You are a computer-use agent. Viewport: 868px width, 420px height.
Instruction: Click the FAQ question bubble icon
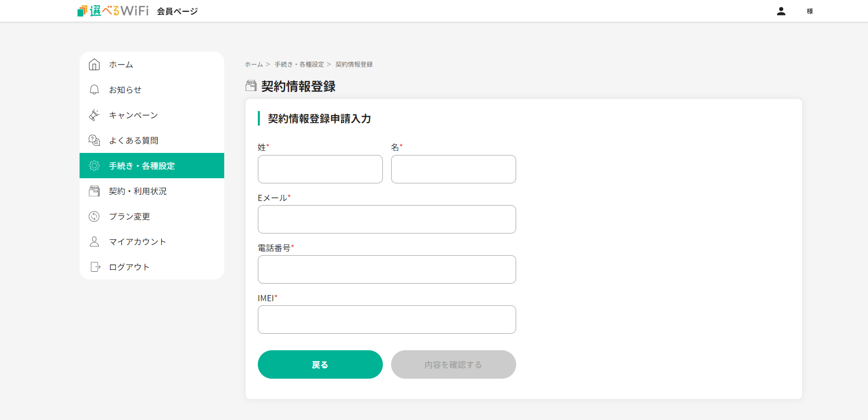[94, 141]
